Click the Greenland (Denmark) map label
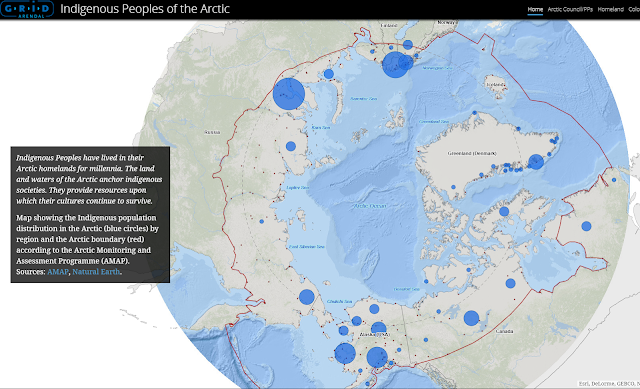 472,153
